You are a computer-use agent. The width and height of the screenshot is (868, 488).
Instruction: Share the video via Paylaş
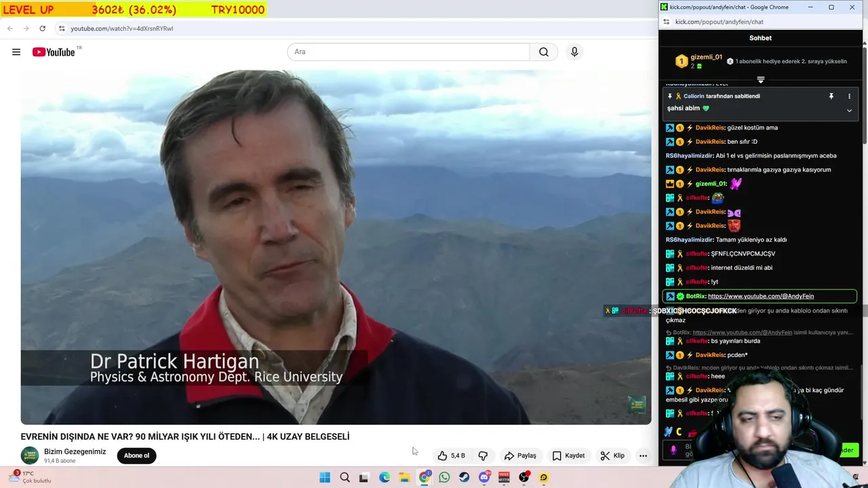pos(520,455)
